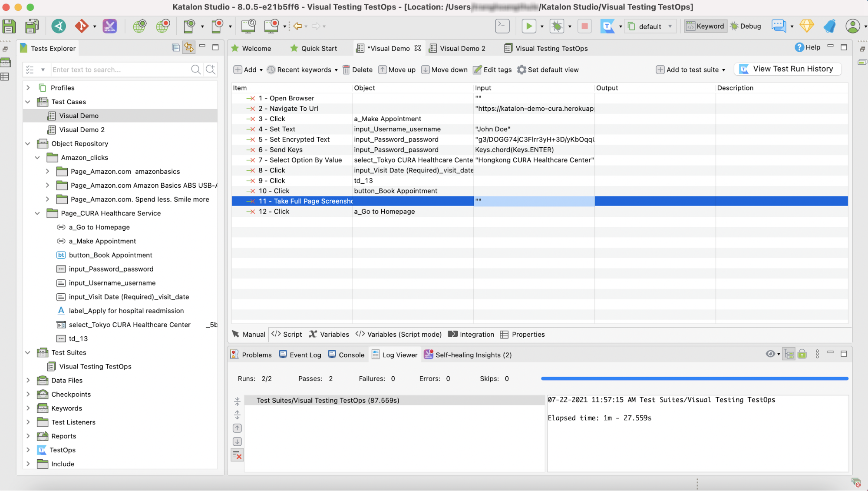Image resolution: width=868 pixels, height=491 pixels.
Task: Click the Help icon
Action: [x=807, y=47]
